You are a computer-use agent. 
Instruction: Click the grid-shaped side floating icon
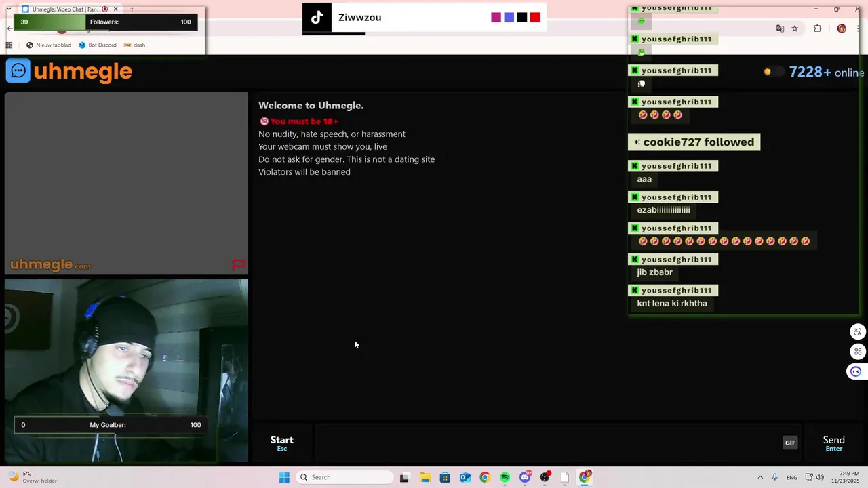point(858,352)
